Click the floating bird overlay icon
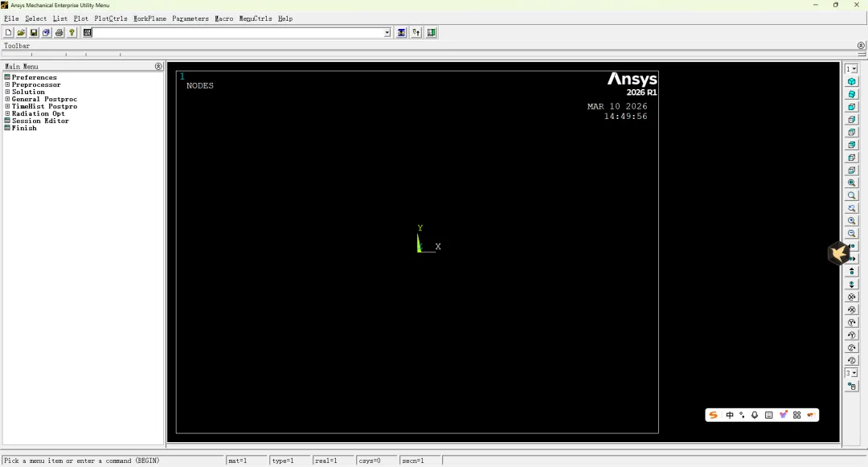This screenshot has width=868, height=467. pos(839,253)
